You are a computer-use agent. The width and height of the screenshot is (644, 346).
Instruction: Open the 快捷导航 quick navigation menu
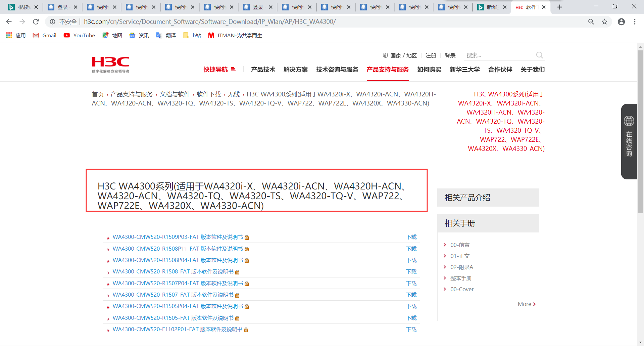pos(219,70)
